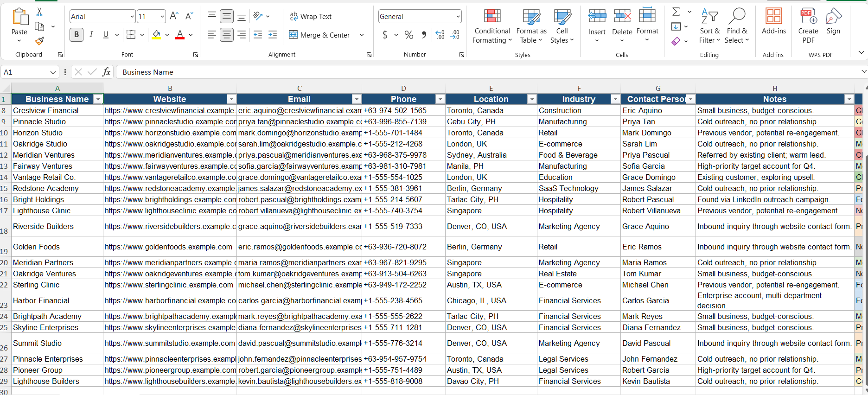
Task: Open the Industry column filter dropdown
Action: [x=615, y=99]
